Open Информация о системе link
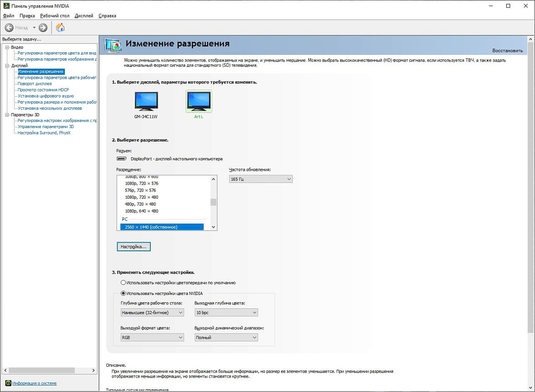The width and height of the screenshot is (535, 392). coord(34,383)
